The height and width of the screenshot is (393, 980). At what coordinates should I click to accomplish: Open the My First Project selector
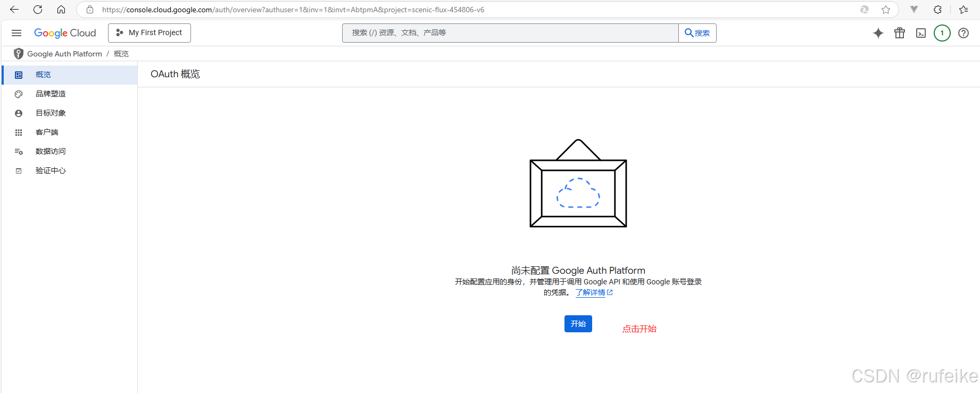150,33
